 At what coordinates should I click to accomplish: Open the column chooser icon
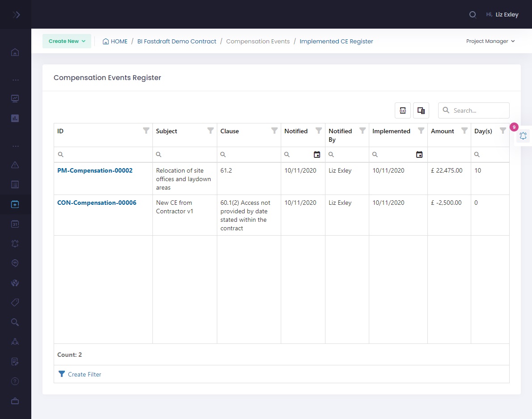(x=421, y=110)
